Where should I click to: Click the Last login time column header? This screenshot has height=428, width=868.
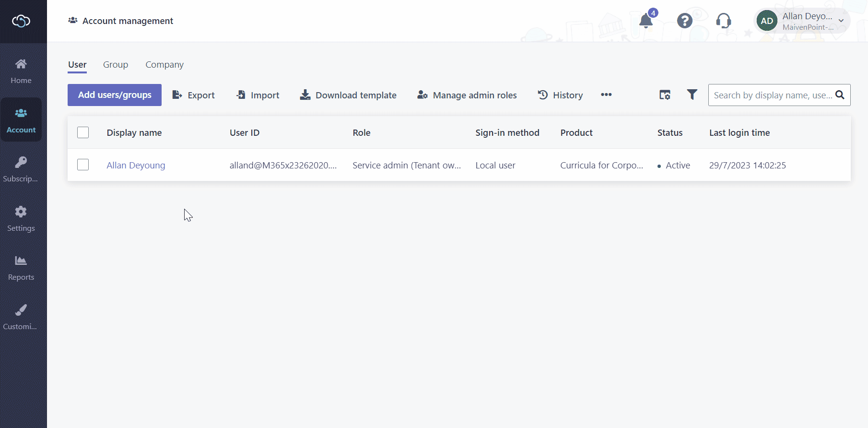point(739,133)
